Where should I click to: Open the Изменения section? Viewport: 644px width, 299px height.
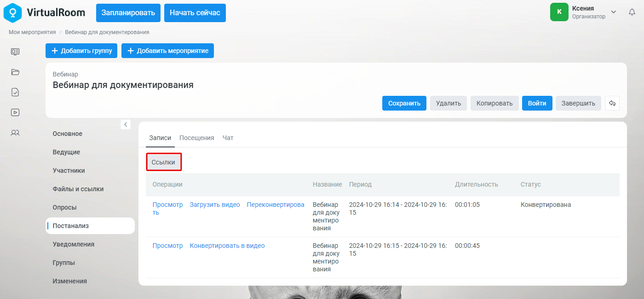[x=90, y=281]
